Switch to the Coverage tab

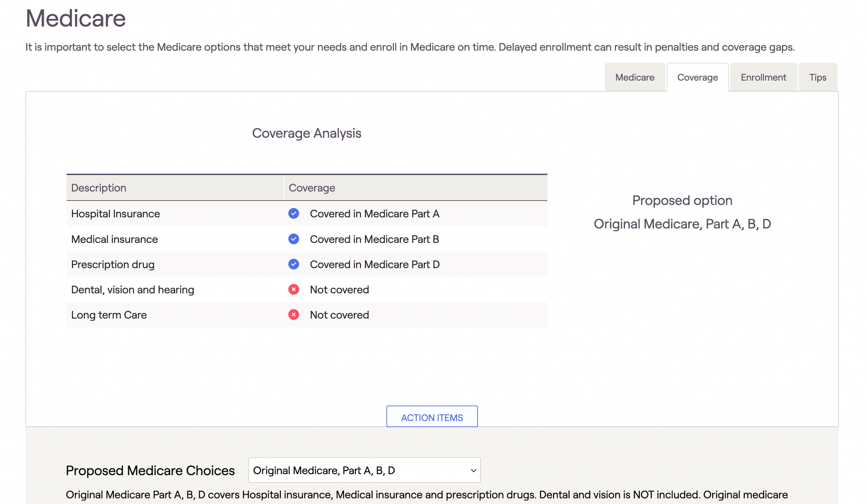(697, 77)
